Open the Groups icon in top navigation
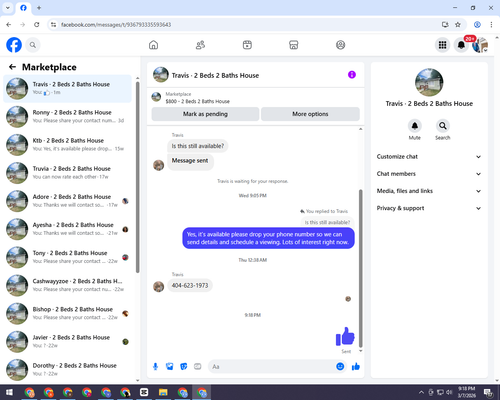The image size is (500, 400). click(x=340, y=45)
